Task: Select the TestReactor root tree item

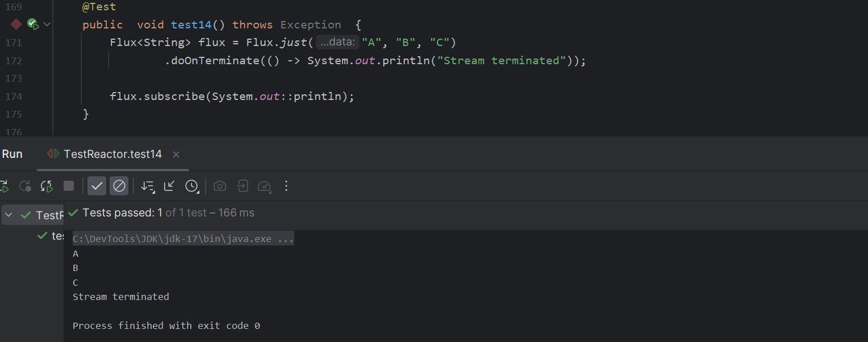Action: coord(33,215)
